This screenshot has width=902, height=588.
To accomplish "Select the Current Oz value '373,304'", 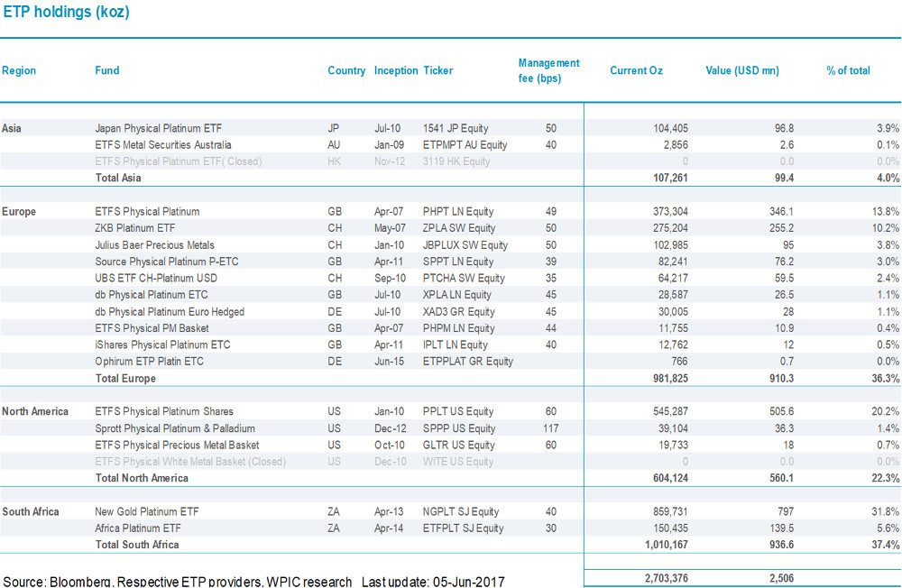I will [x=670, y=212].
